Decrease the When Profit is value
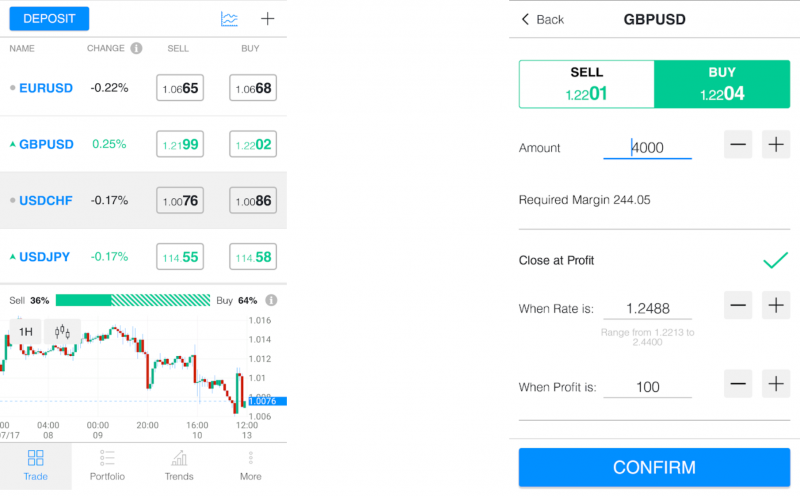 tap(738, 384)
